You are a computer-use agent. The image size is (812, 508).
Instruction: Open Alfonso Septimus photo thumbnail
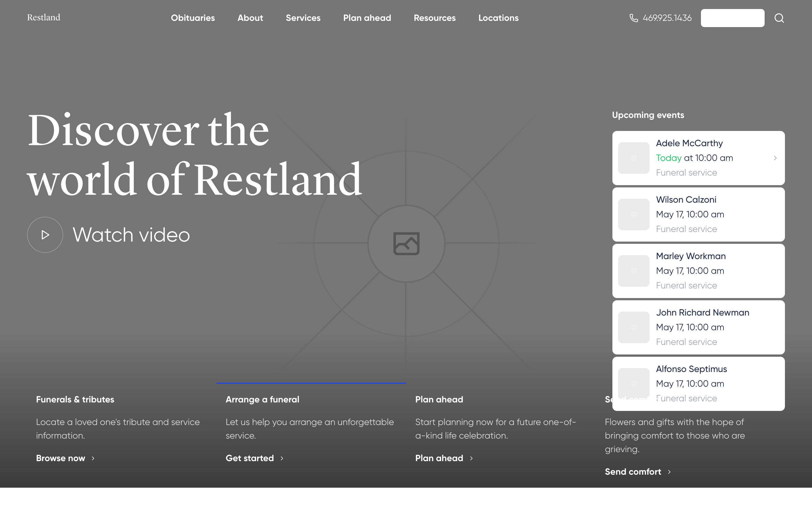(x=634, y=384)
